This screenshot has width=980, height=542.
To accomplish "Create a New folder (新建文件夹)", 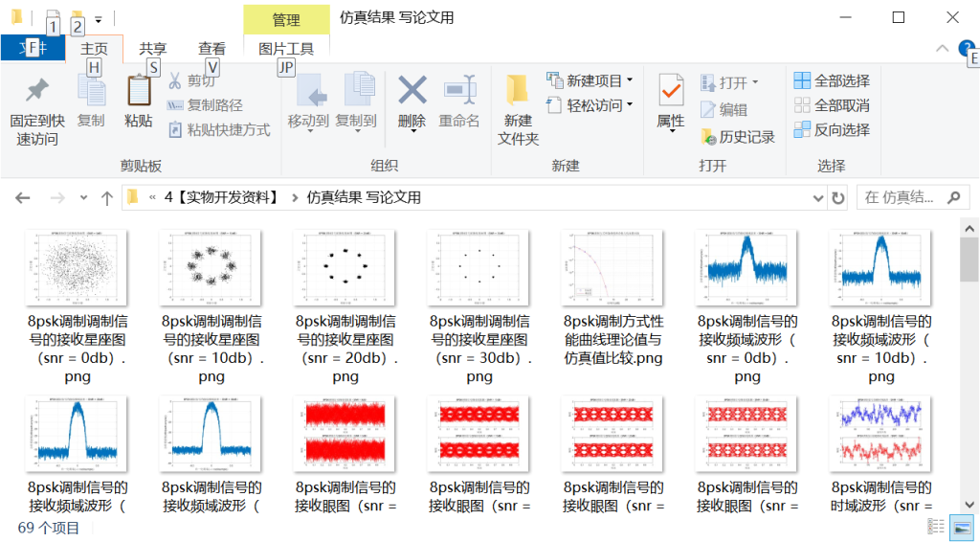I will coord(518,110).
